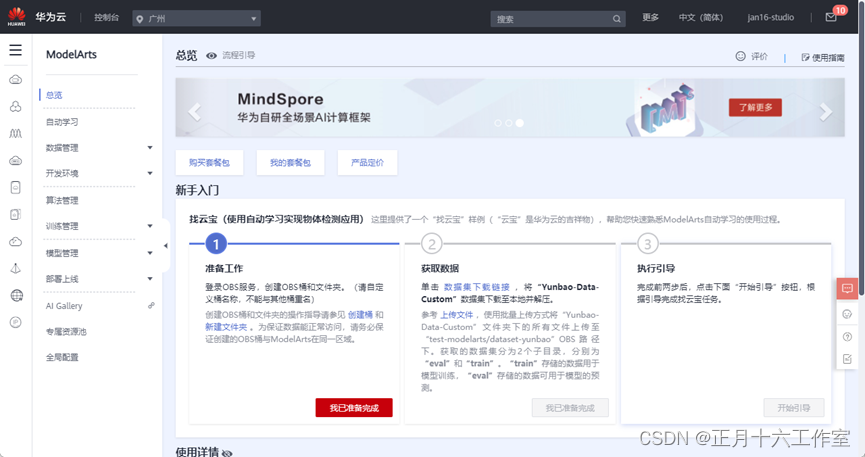Click the sailboat icon in left rail
Viewport: 865px width, 457px height.
(x=16, y=268)
